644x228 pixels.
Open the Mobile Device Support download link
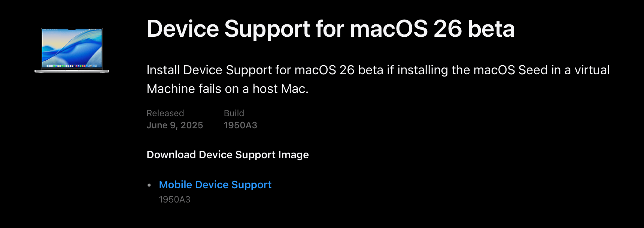(215, 184)
